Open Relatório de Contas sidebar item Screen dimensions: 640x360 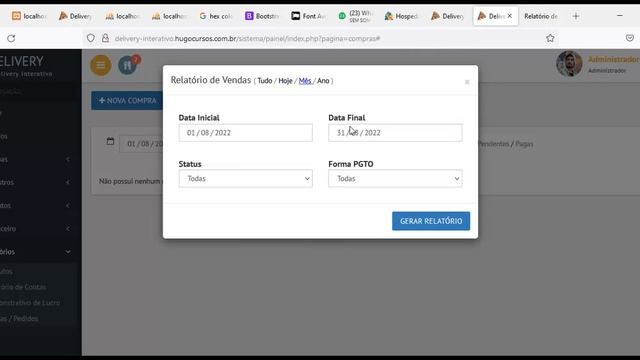coord(23,287)
